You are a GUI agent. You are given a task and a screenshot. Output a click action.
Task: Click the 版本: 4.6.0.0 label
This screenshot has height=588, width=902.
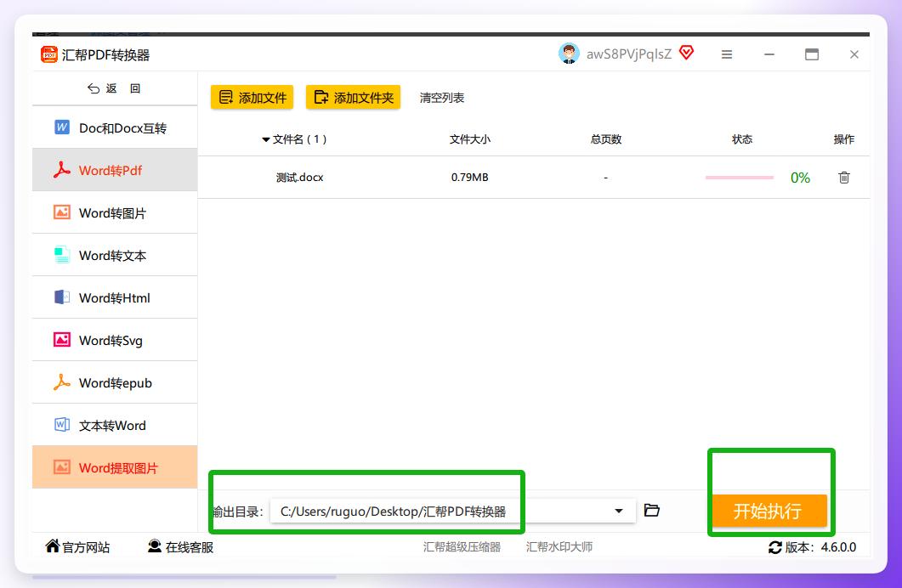820,547
